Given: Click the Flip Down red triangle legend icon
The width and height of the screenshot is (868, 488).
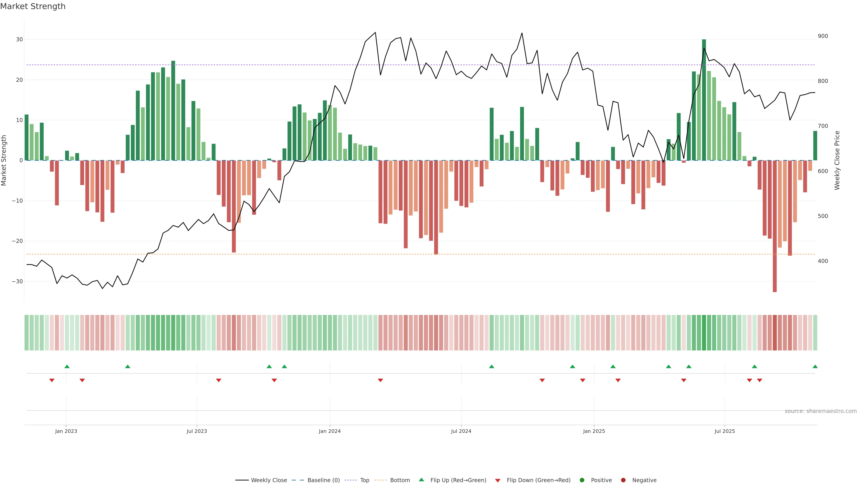Looking at the screenshot, I should (498, 480).
